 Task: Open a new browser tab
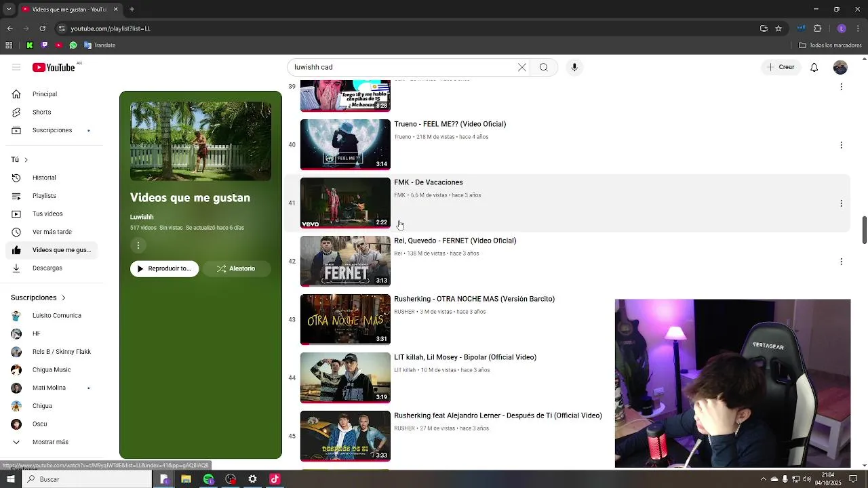[x=132, y=9]
